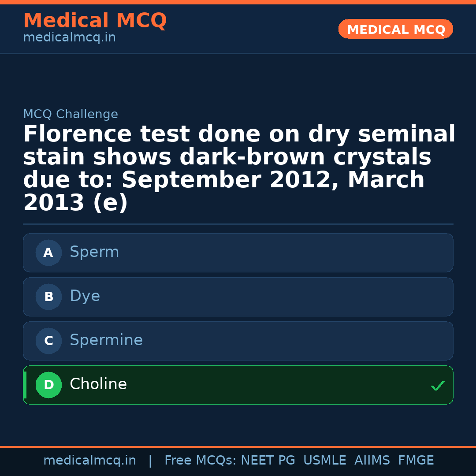The width and height of the screenshot is (476, 476).
Task: Click the MCQ Challenge label
Action: click(x=71, y=115)
